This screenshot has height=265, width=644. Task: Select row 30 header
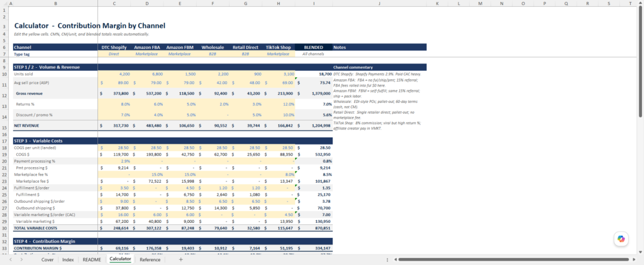coord(4,228)
